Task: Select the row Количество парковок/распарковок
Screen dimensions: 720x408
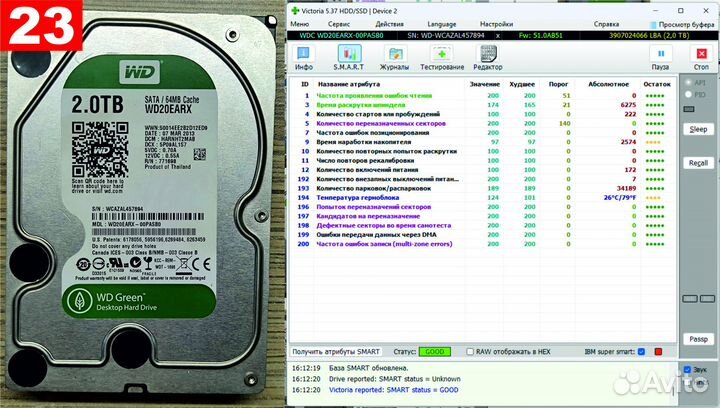Action: click(x=482, y=188)
